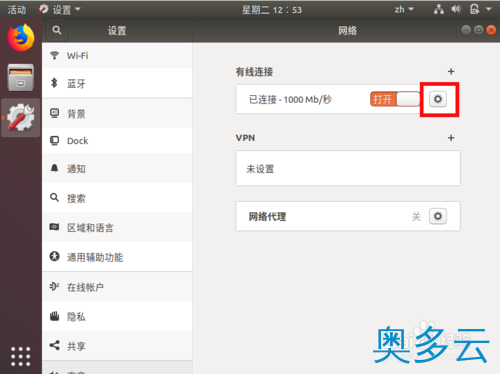
Task: Open the Files app in dock
Action: click(x=21, y=77)
